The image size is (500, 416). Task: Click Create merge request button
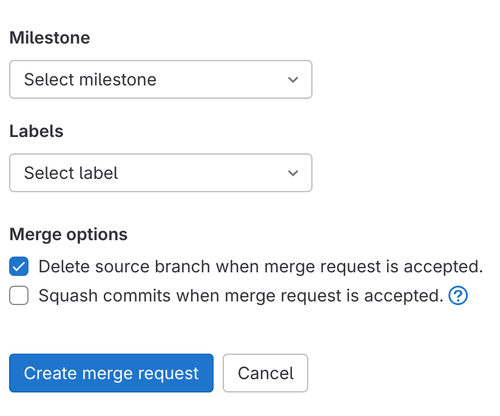point(111,373)
